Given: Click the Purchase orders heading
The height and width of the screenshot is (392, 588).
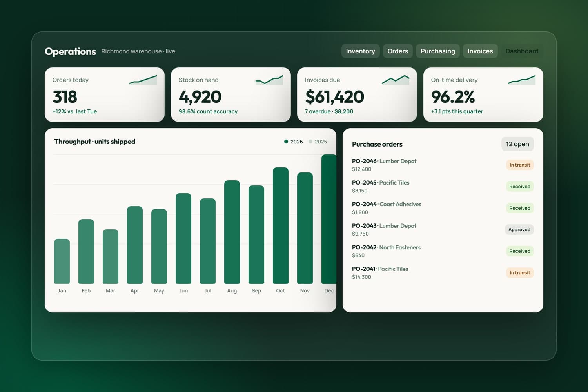Looking at the screenshot, I should 377,144.
